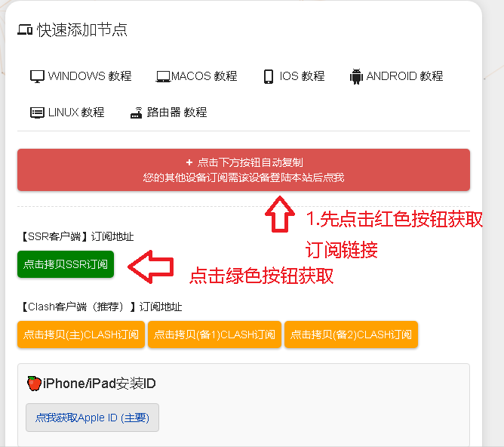The width and height of the screenshot is (504, 447).
Task: Click 点击拷贝(备1)CLASH订阅 button
Action: pyautogui.click(x=214, y=334)
